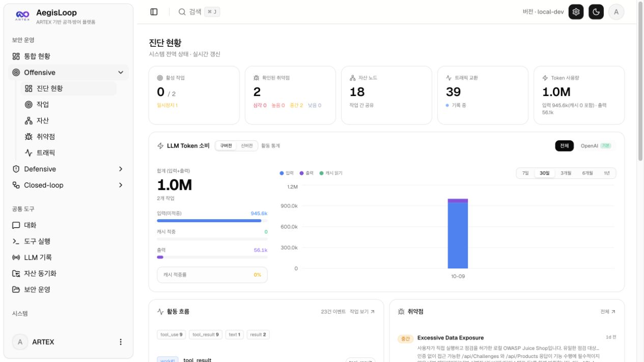Expand the Defensive section

(121, 169)
